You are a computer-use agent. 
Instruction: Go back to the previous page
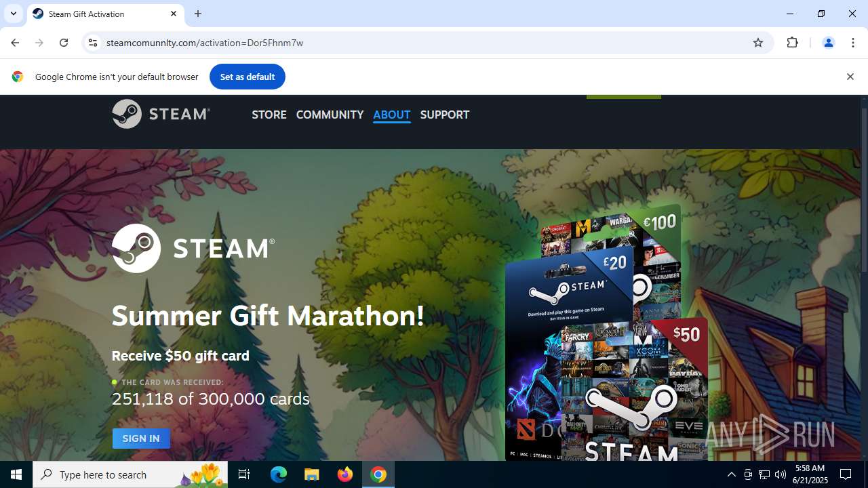[15, 43]
